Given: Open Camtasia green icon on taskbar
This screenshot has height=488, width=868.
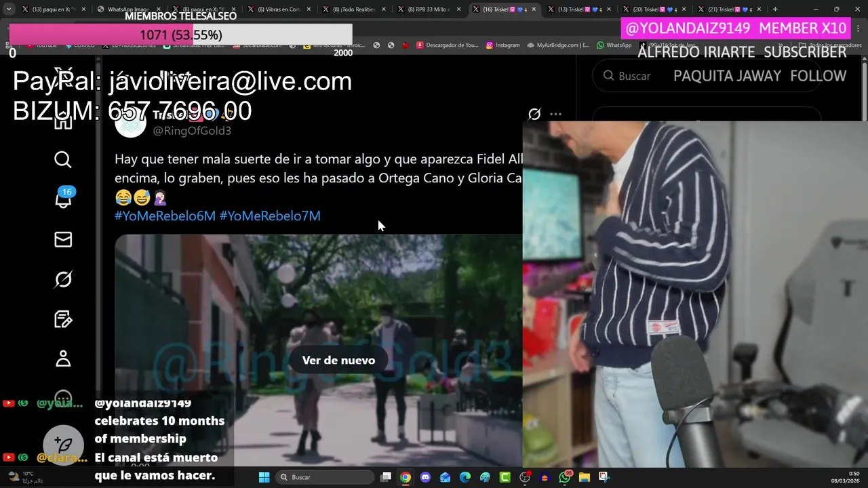Looking at the screenshot, I should click(x=505, y=477).
